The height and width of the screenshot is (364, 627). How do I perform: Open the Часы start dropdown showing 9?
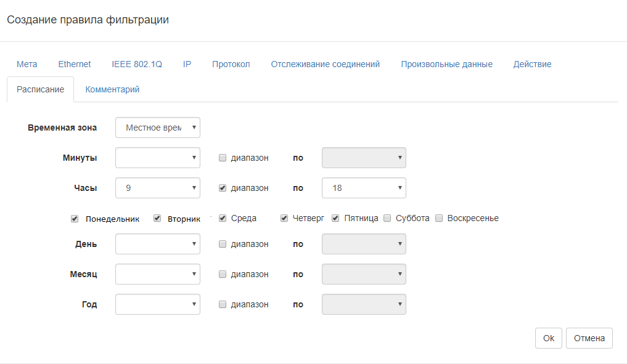[157, 188]
